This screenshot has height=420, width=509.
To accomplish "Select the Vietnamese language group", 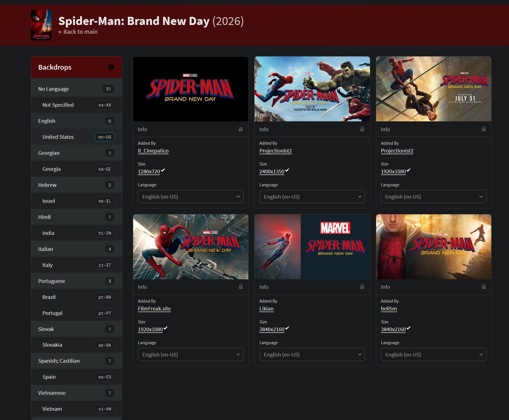I will [76, 393].
